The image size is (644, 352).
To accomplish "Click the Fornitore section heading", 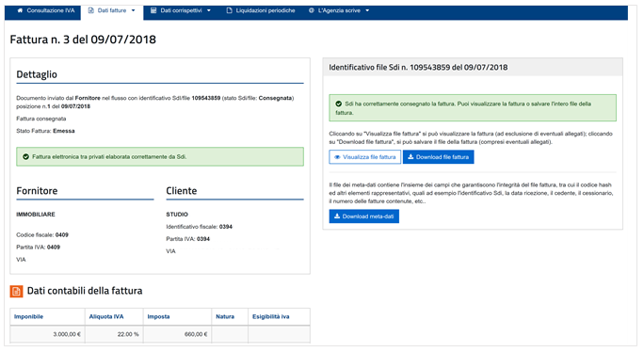I will (x=37, y=191).
